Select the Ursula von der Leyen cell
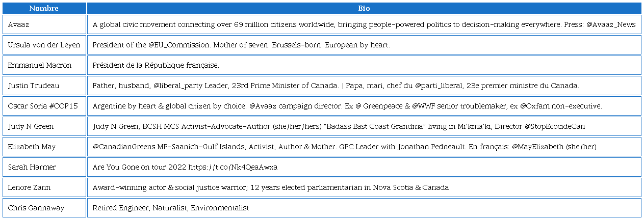This screenshot has width=644, height=220. click(44, 45)
